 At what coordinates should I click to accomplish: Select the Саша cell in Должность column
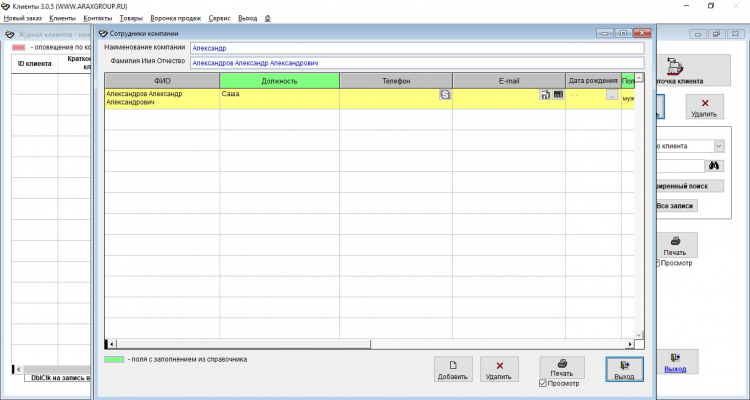pyautogui.click(x=279, y=99)
